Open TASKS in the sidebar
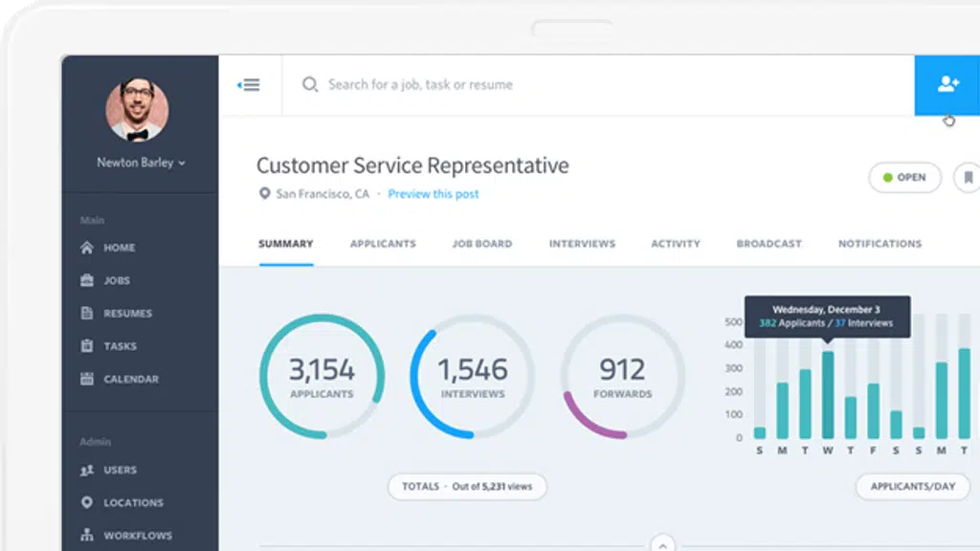This screenshot has height=551, width=980. (120, 346)
